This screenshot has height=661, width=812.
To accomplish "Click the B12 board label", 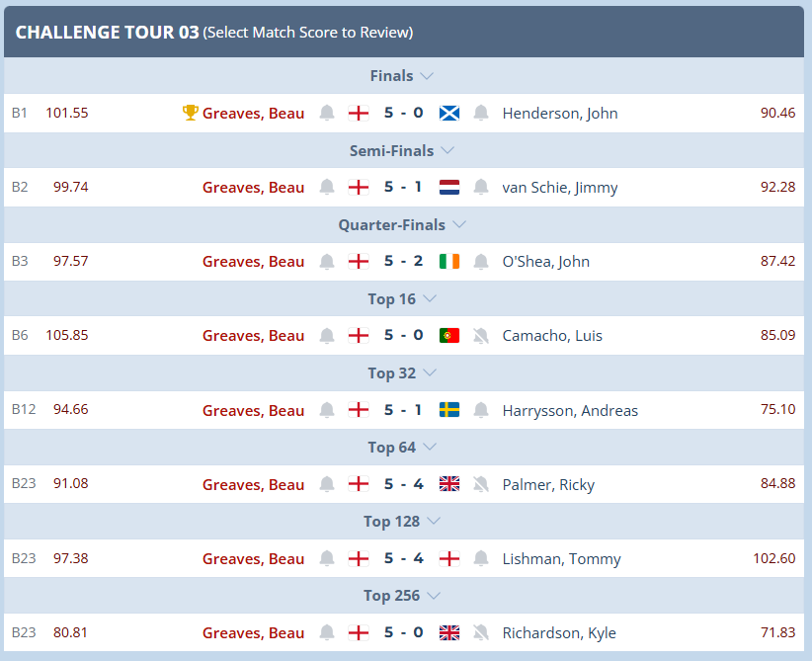I will (24, 409).
